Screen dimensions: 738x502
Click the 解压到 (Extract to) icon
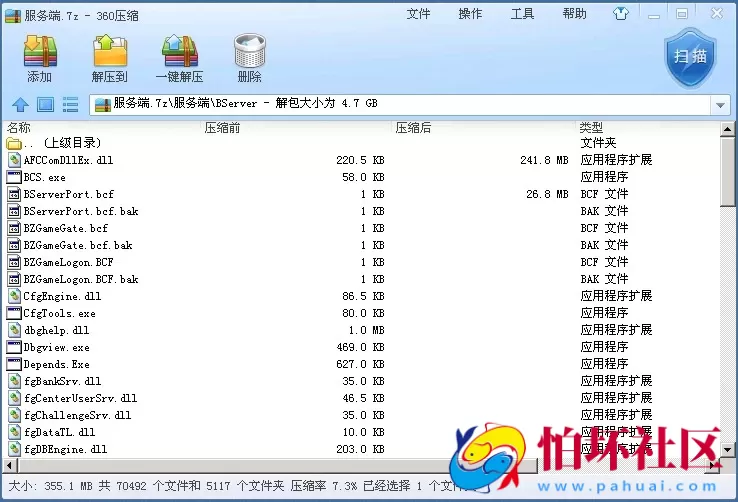coord(110,51)
